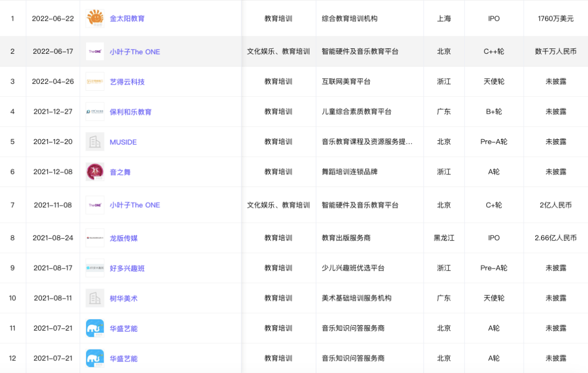The width and height of the screenshot is (588, 373).
Task: Click Pre-A轮 in the MUSIDE row
Action: pos(494,142)
